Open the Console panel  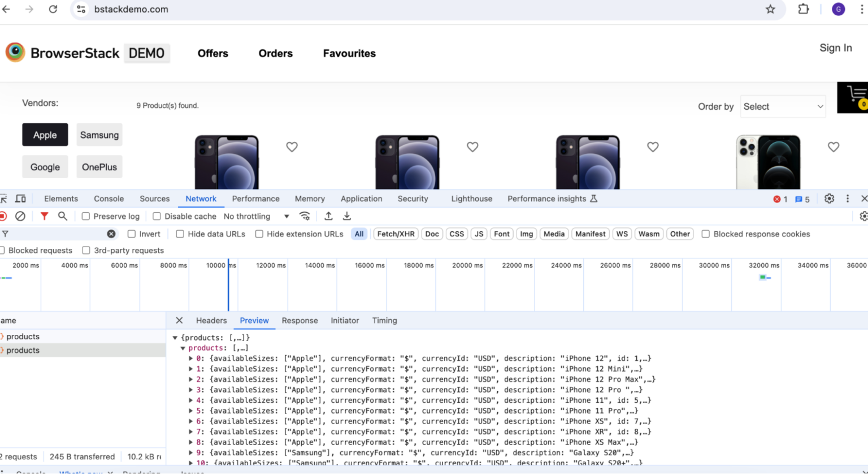coord(108,199)
